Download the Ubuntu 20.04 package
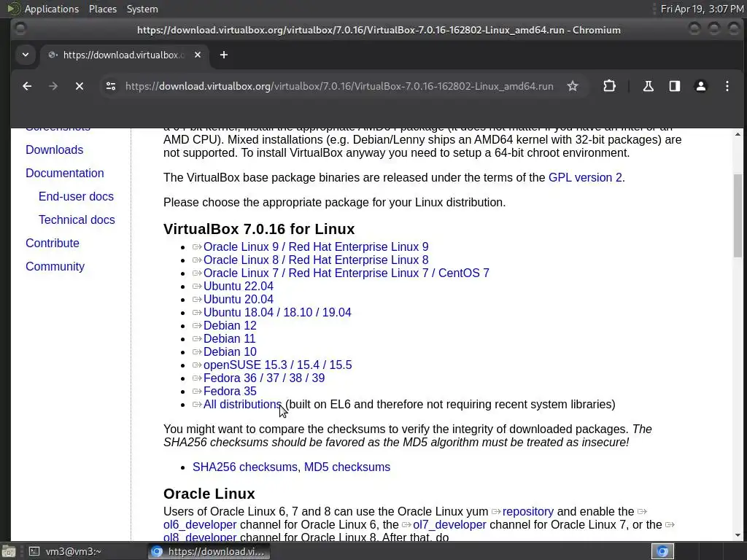This screenshot has height=560, width=747. (x=239, y=300)
